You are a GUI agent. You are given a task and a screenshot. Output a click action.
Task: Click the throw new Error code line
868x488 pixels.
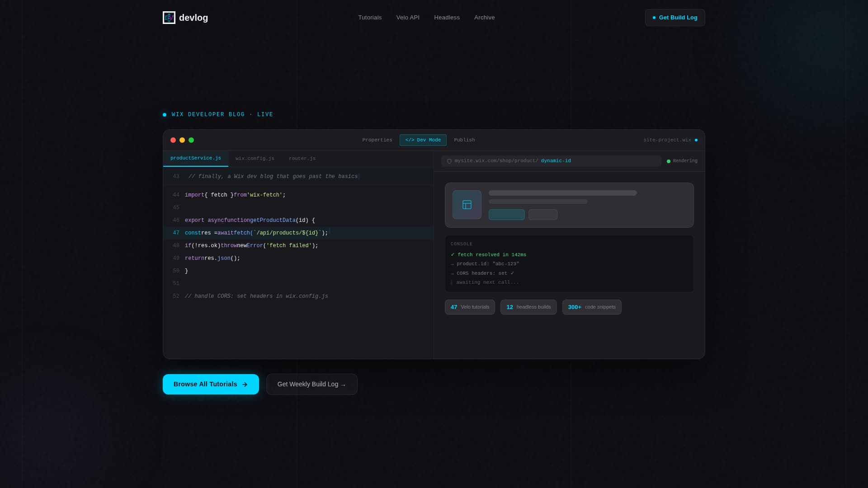click(251, 246)
